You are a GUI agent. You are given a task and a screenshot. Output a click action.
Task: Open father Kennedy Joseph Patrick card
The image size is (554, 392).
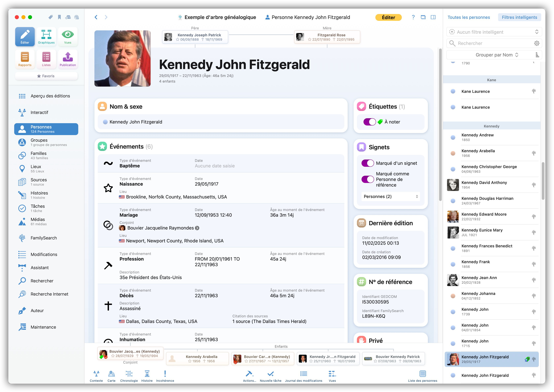pos(195,37)
